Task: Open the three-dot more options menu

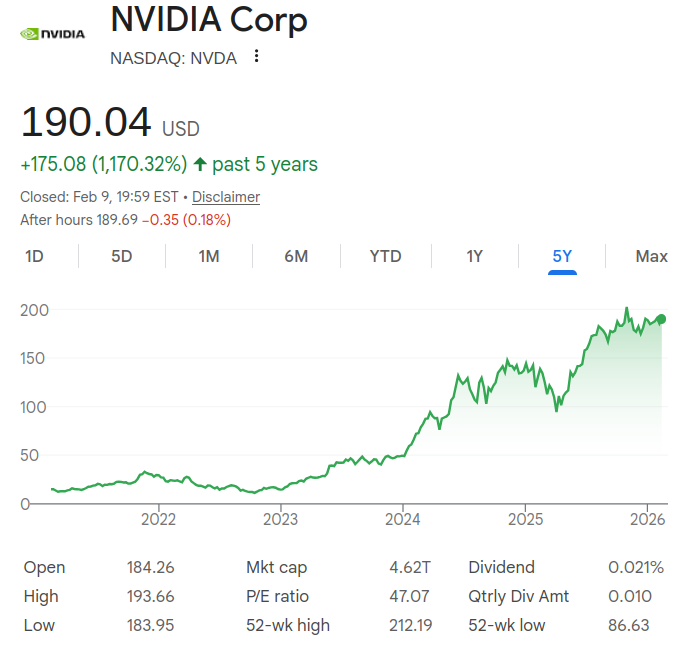Action: 256,57
